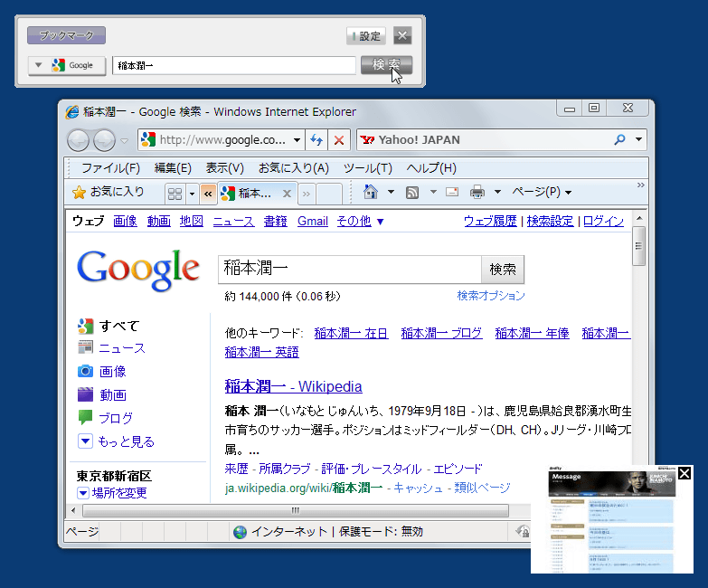The width and height of the screenshot is (708, 588).
Task: Open the お気に入り(A) menu
Action: click(x=294, y=168)
